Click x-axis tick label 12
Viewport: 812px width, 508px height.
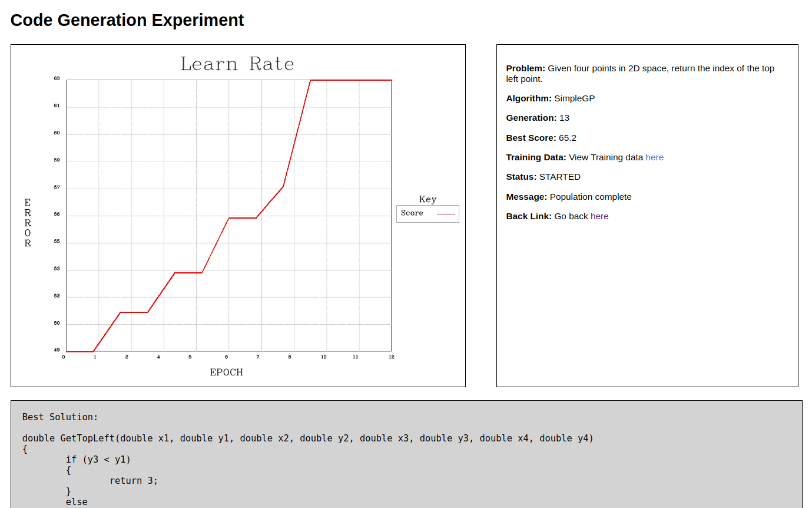point(392,357)
